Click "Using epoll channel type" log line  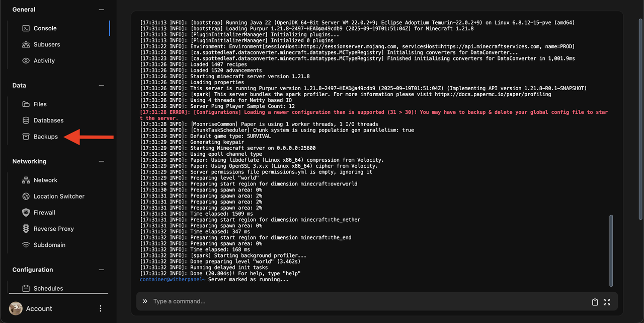pyautogui.click(x=201, y=154)
